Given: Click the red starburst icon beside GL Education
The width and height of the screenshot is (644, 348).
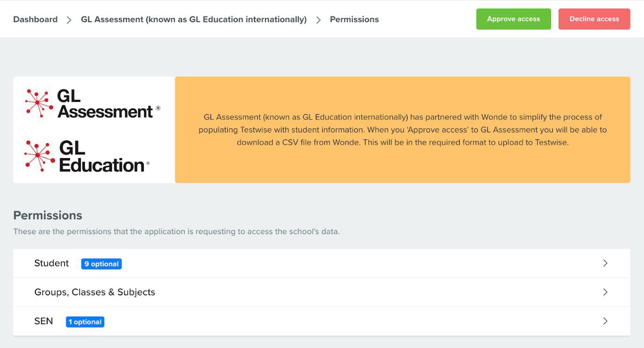Looking at the screenshot, I should pyautogui.click(x=39, y=156).
